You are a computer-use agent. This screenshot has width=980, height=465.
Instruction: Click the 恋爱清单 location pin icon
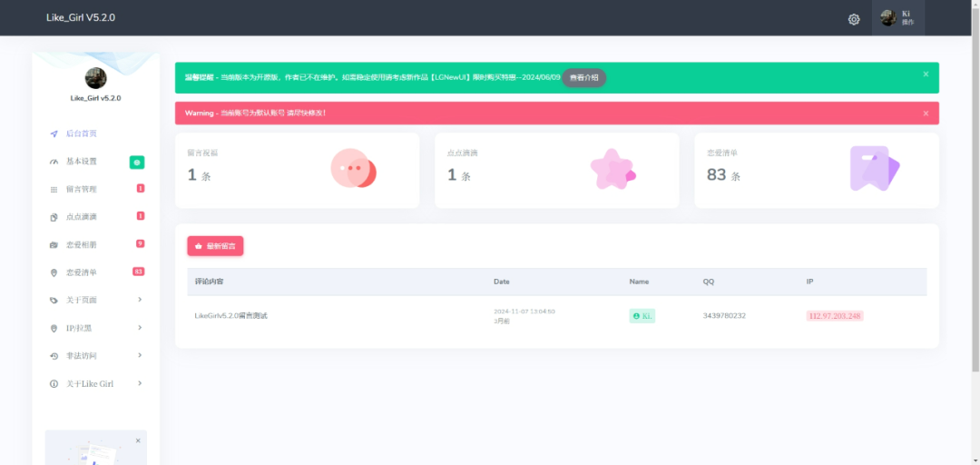tap(54, 272)
